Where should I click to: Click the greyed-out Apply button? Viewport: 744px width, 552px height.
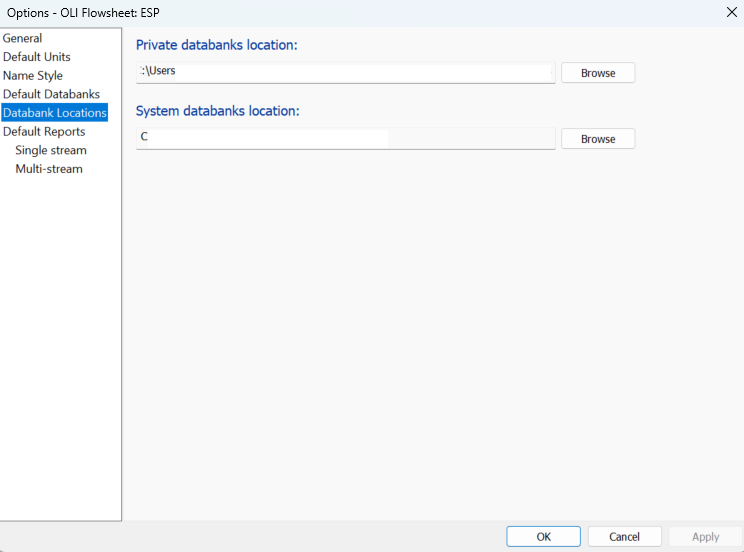tap(706, 536)
